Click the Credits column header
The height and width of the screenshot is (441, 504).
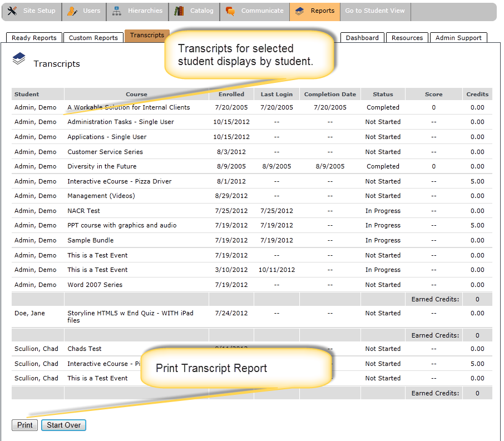click(x=477, y=94)
